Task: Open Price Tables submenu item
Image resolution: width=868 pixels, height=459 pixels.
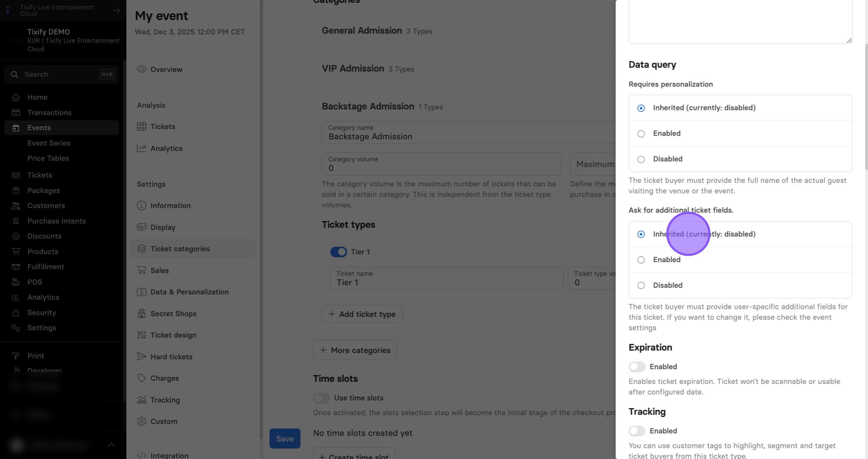Action: tap(48, 158)
